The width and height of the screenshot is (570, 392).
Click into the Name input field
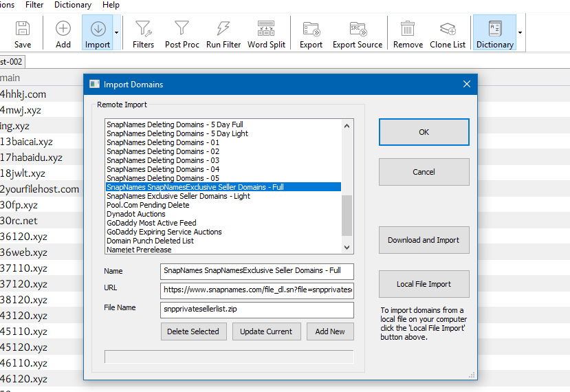tap(256, 271)
